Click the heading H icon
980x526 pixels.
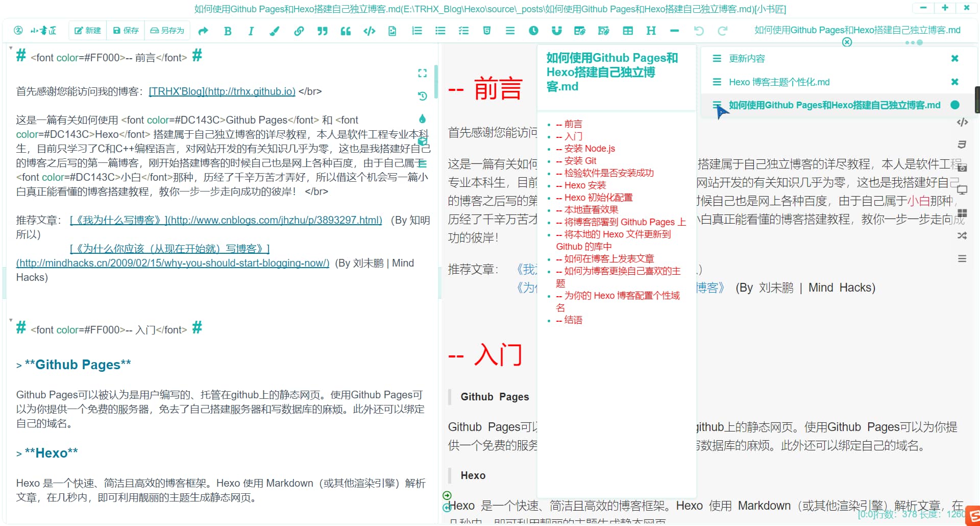click(x=651, y=31)
